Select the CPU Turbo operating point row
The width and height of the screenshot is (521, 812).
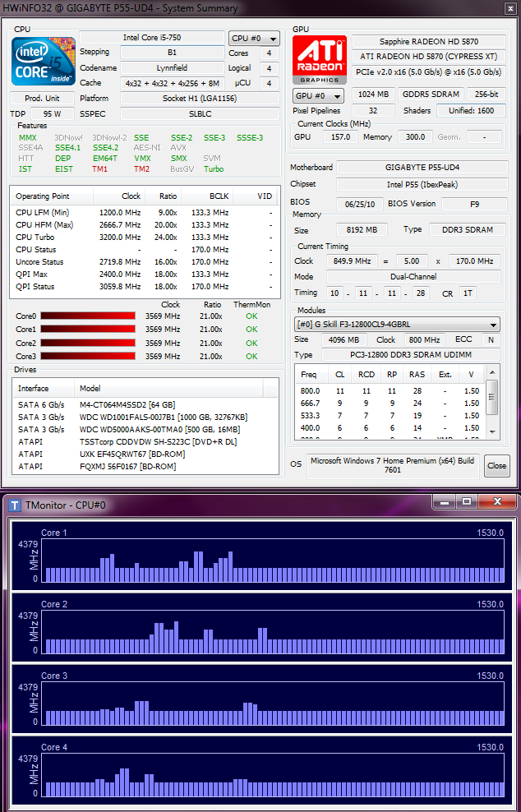coord(145,238)
